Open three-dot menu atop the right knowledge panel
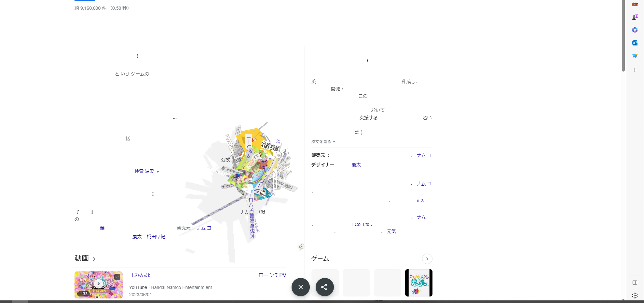Viewport: 644px width, 303px height. coord(368,60)
